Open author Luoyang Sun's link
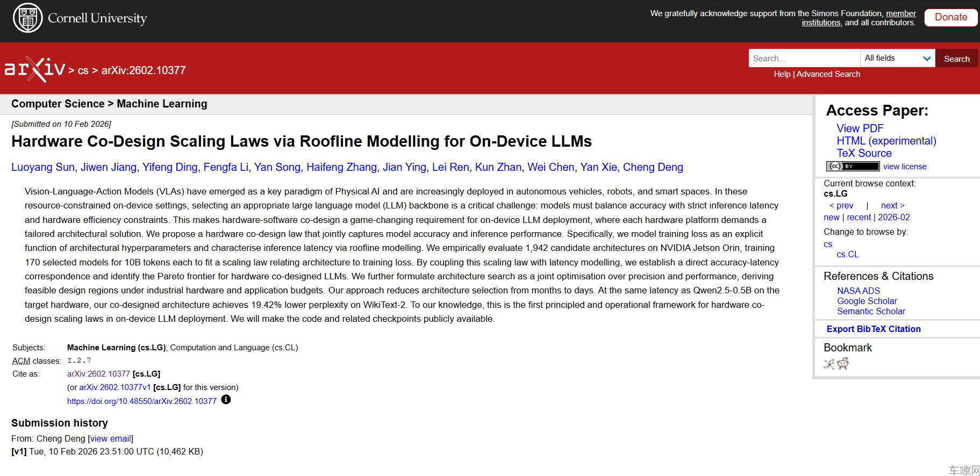Screen dimensions: 980x476 (43, 167)
